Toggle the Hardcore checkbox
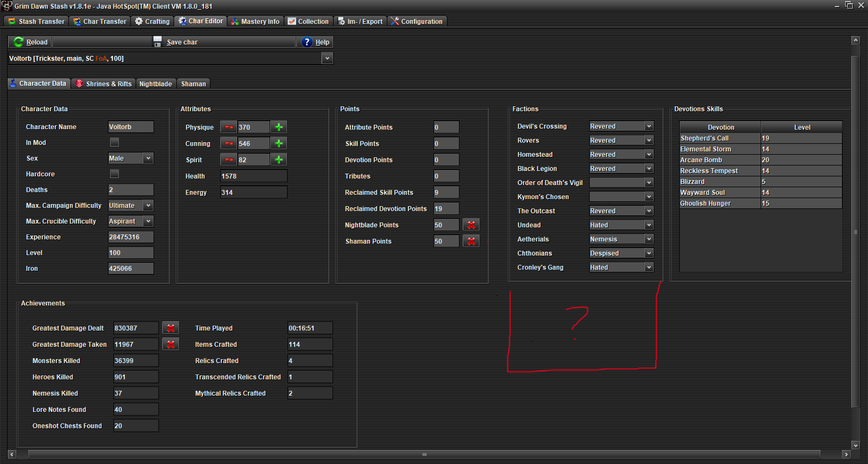 point(114,174)
